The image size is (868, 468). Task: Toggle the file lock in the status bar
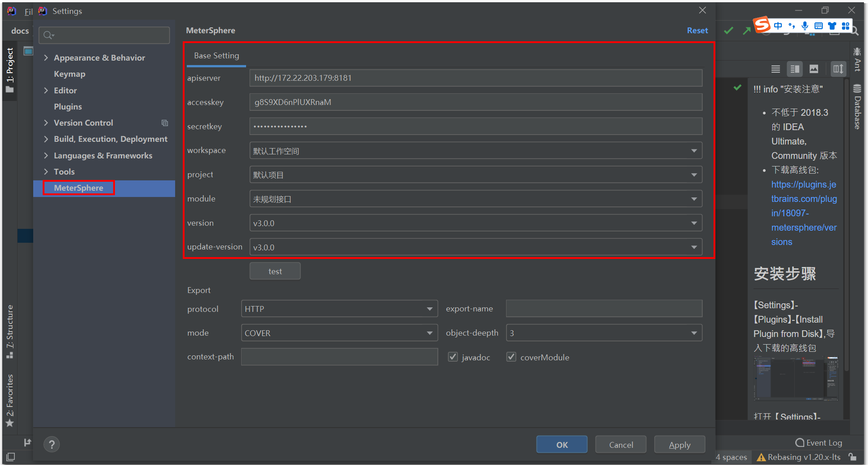853,457
